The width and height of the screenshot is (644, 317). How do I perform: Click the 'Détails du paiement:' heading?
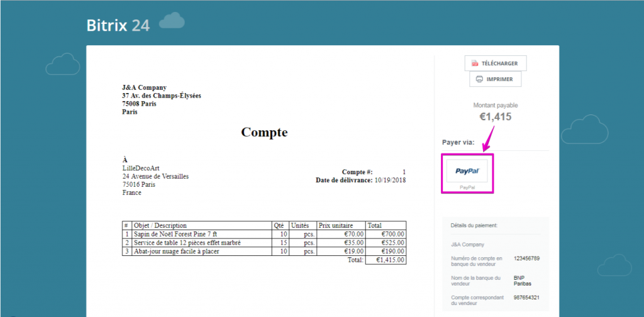point(474,225)
